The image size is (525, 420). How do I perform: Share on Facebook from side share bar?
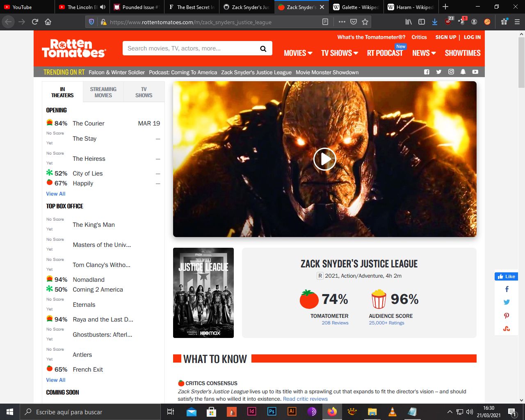[507, 289]
